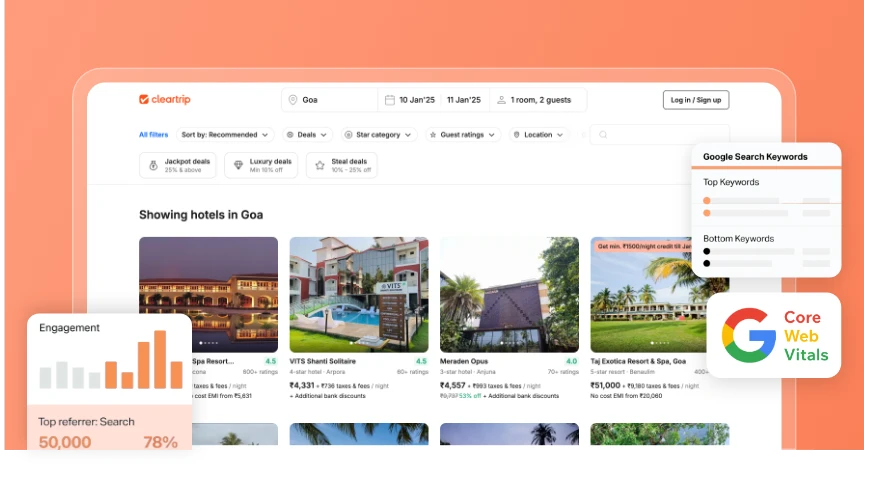The image size is (876, 485).
Task: Click the 78% referrer value
Action: (x=160, y=442)
